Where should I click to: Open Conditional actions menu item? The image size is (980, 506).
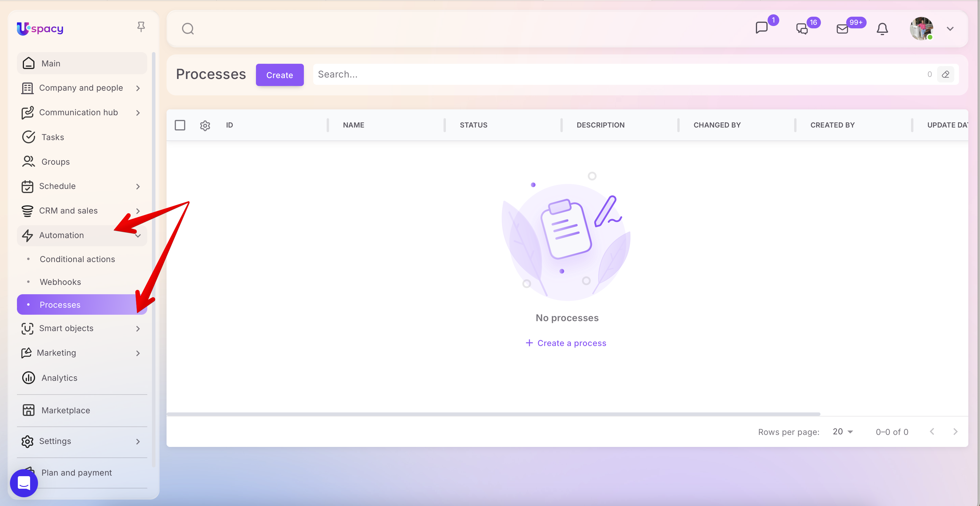click(77, 259)
